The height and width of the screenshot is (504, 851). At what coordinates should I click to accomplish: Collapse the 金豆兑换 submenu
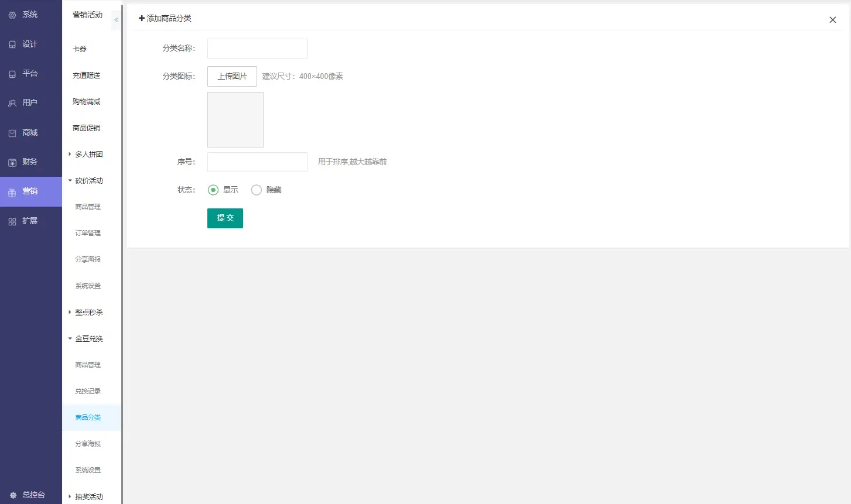[70, 338]
